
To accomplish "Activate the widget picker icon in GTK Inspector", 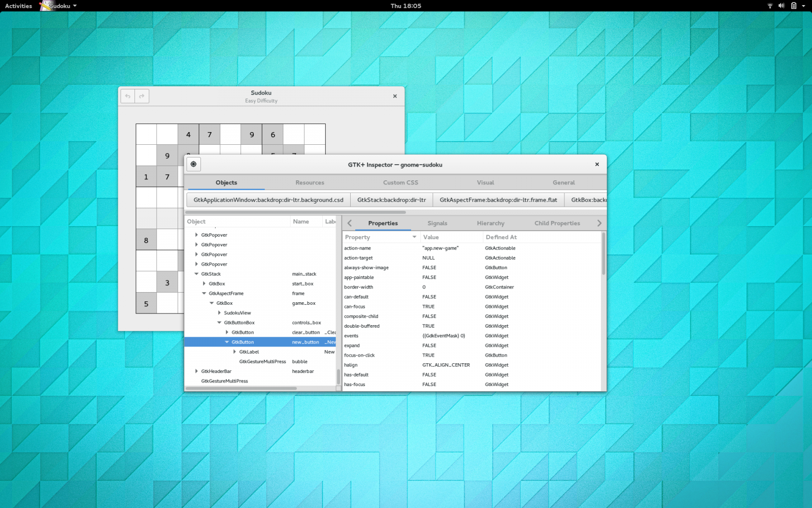I will (193, 164).
